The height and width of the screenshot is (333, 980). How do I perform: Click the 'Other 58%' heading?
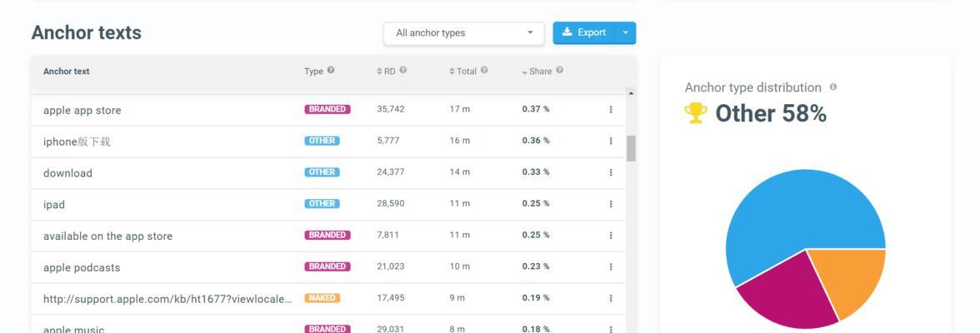coord(771,114)
